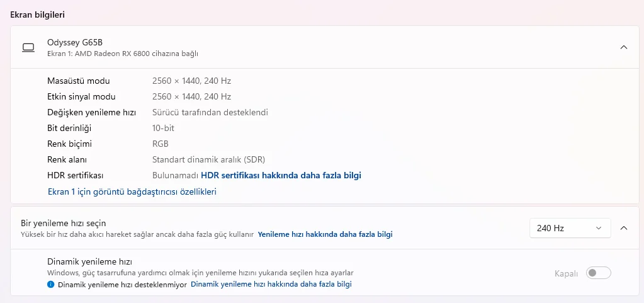Open Ekran 1 görüntü bağdaştırıcısı özellikleri link
Viewport: 644px width, 303px height.
pyautogui.click(x=132, y=192)
